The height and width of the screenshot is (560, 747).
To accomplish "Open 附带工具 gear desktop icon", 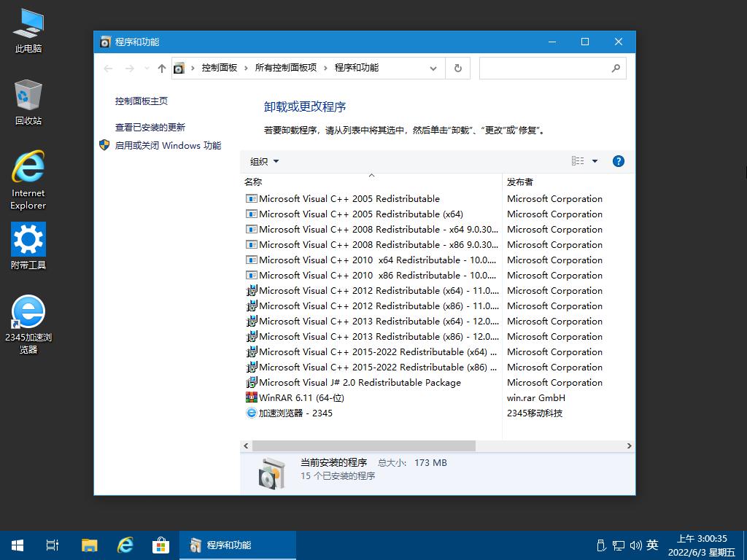I will point(28,246).
